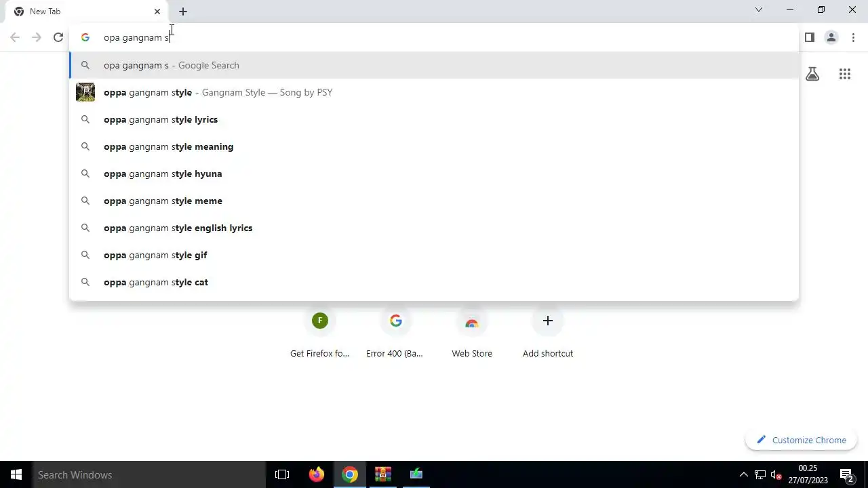Open the Action Center notifications icon
The height and width of the screenshot is (488, 868).
click(846, 474)
